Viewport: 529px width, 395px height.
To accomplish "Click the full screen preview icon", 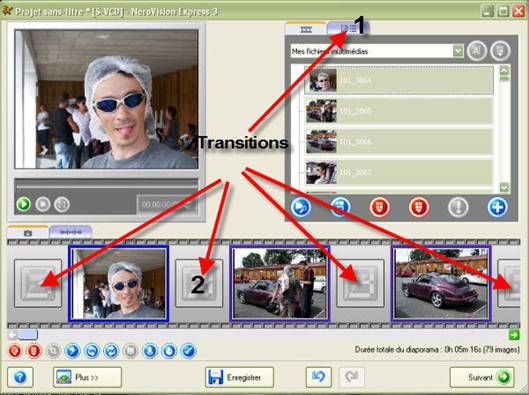I will (x=62, y=204).
